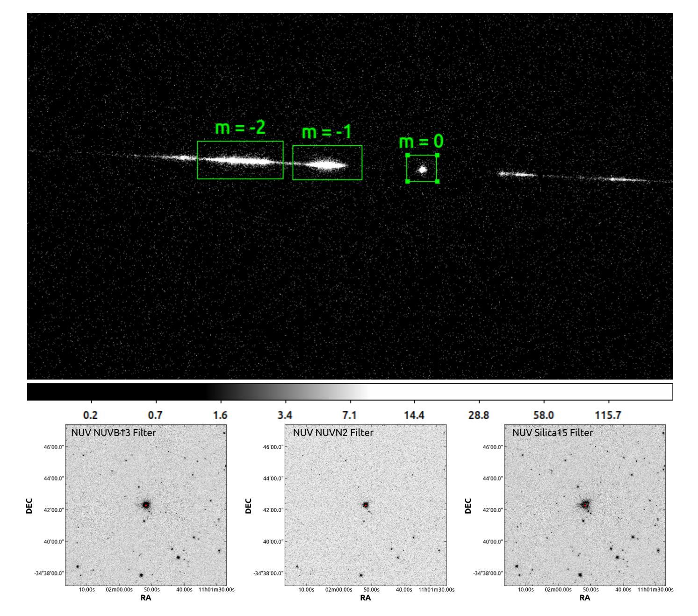Click the "m = -2" green label
Viewport: 698px width, 616px height.
pyautogui.click(x=240, y=128)
